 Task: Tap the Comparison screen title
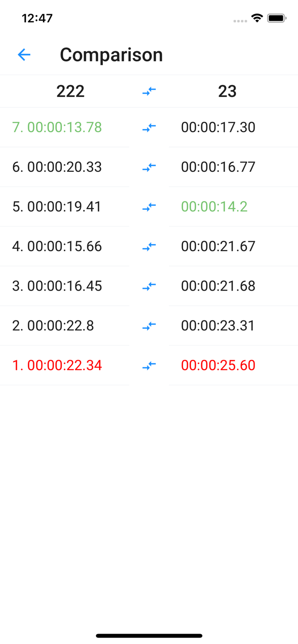pyautogui.click(x=111, y=55)
